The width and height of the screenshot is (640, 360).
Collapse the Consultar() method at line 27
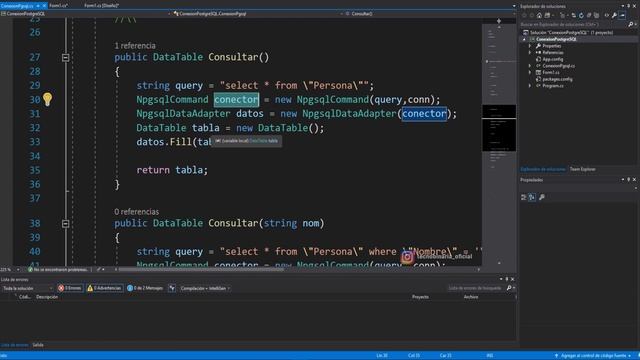tap(65, 58)
